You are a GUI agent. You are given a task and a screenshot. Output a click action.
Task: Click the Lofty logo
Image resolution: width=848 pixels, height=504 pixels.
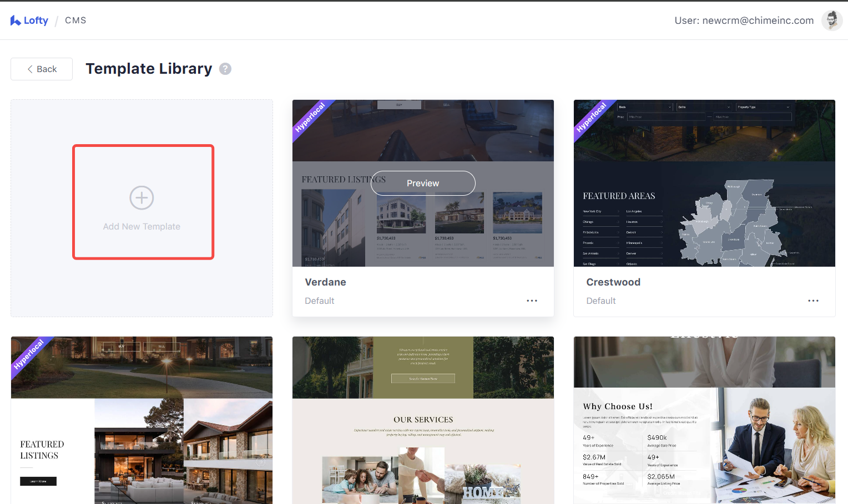point(29,21)
